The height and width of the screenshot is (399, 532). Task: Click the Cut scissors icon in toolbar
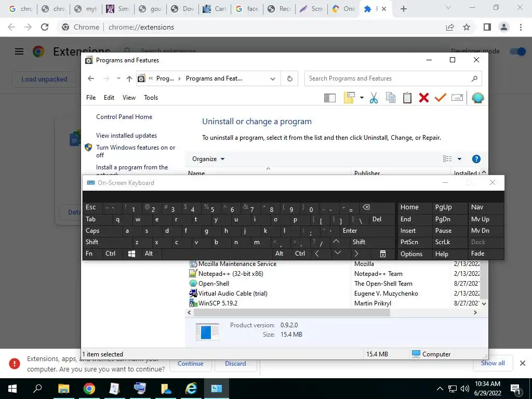pyautogui.click(x=374, y=98)
